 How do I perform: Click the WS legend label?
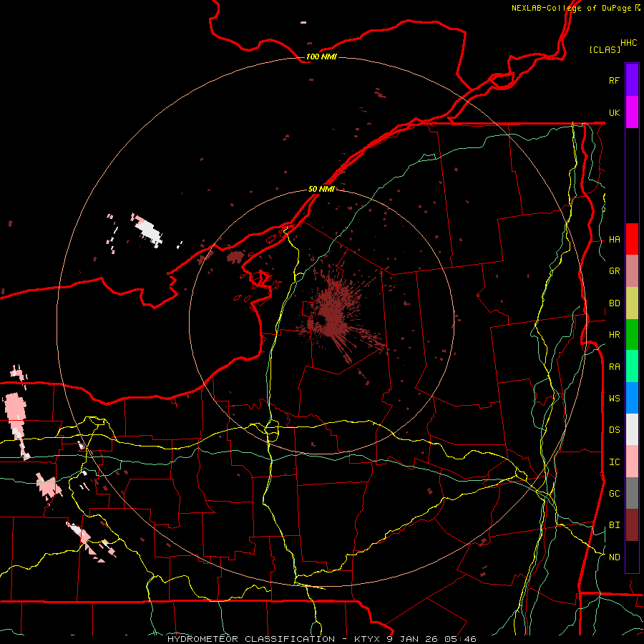614,399
